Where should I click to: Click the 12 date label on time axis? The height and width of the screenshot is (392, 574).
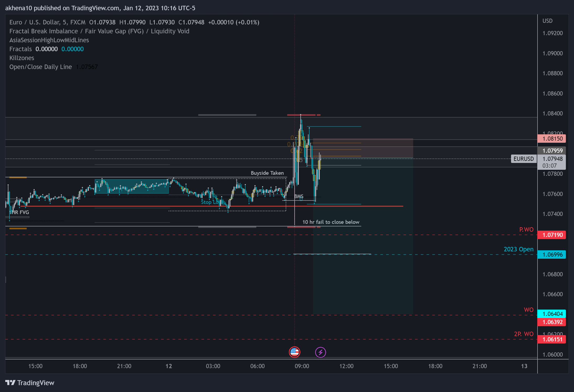(169, 366)
